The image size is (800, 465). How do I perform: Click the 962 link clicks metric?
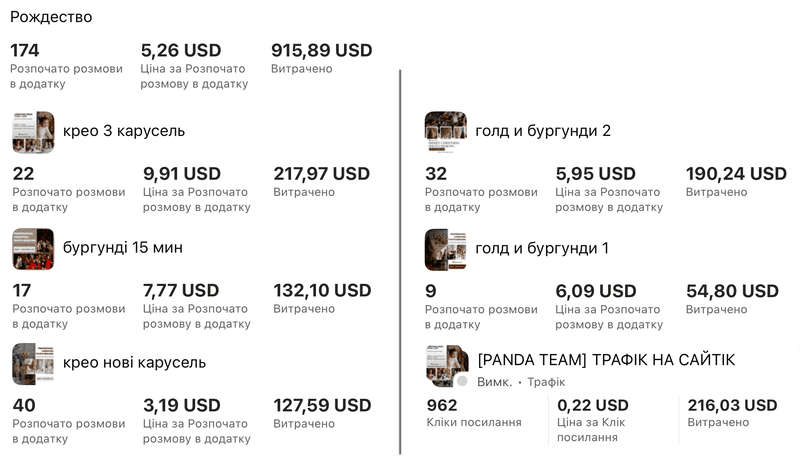442,405
